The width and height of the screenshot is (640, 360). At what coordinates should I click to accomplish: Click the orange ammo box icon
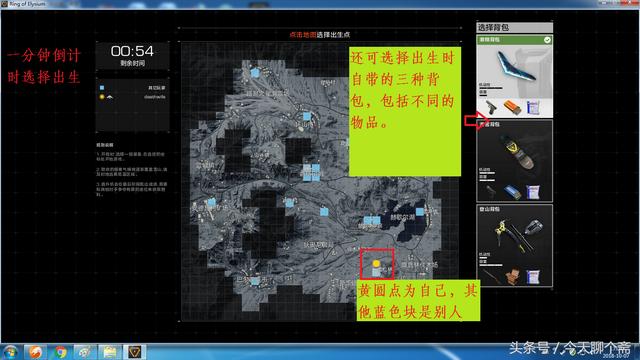click(512, 108)
